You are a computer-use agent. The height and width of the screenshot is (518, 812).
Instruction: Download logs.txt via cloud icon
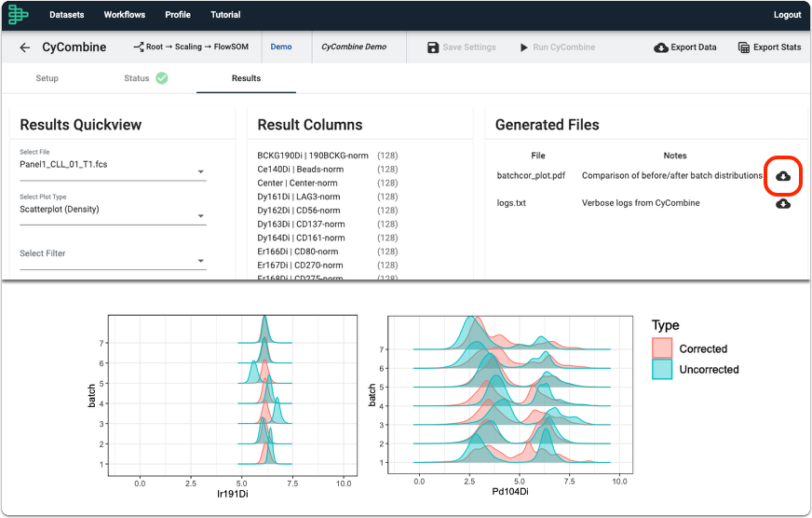pos(783,204)
